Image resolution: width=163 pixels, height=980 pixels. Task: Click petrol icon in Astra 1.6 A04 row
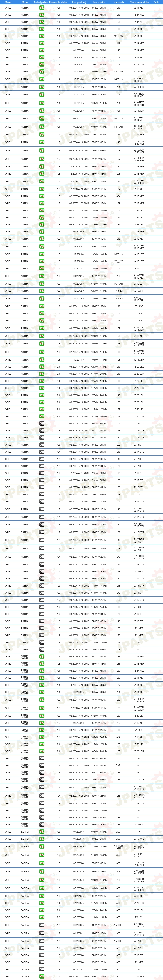(x=42, y=196)
